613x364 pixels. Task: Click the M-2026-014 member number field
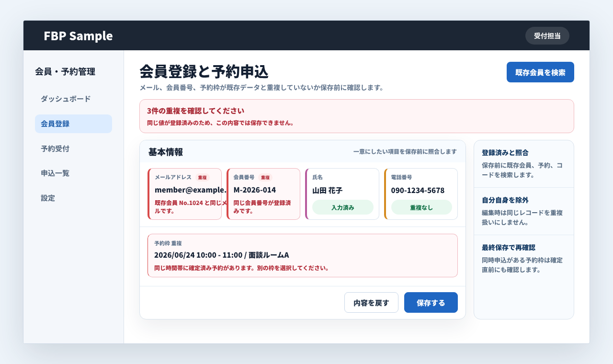[x=263, y=194]
